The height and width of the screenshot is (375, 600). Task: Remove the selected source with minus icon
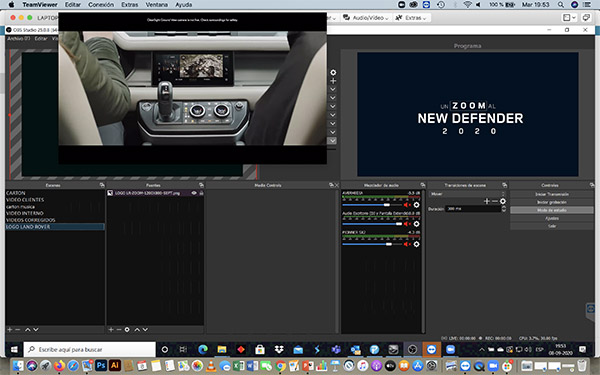click(x=119, y=329)
